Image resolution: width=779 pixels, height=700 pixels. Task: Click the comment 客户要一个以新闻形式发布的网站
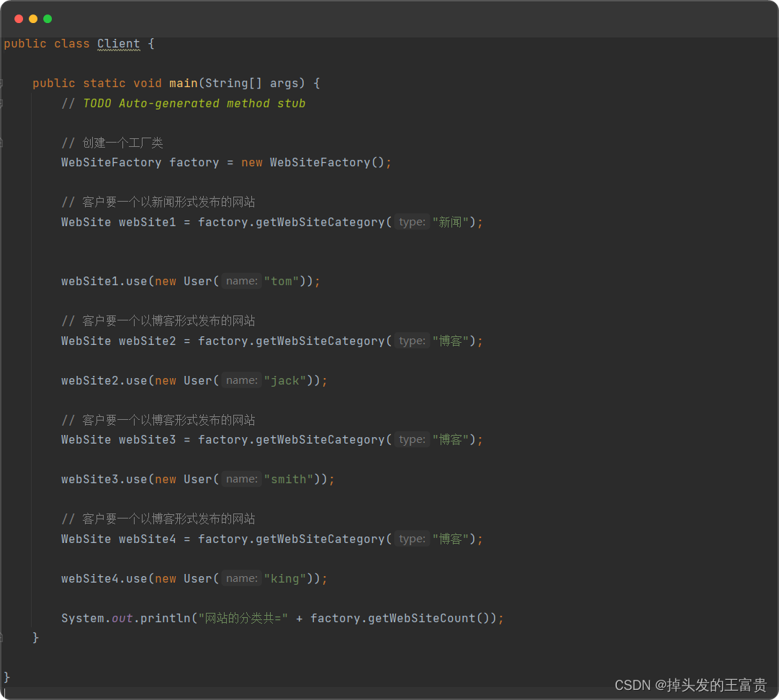coord(158,202)
